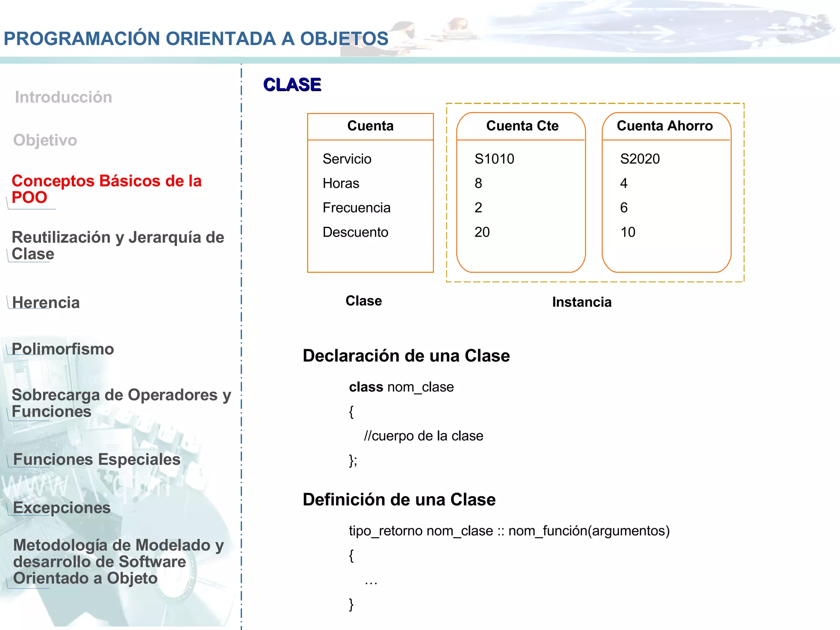
Task: Select Conceptos Básicos de la POO
Action: [x=107, y=189]
